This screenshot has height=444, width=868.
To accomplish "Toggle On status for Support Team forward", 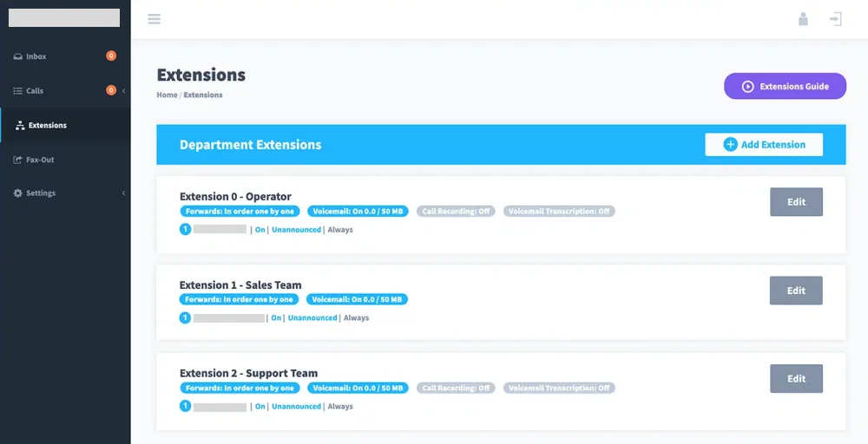I will coord(260,407).
